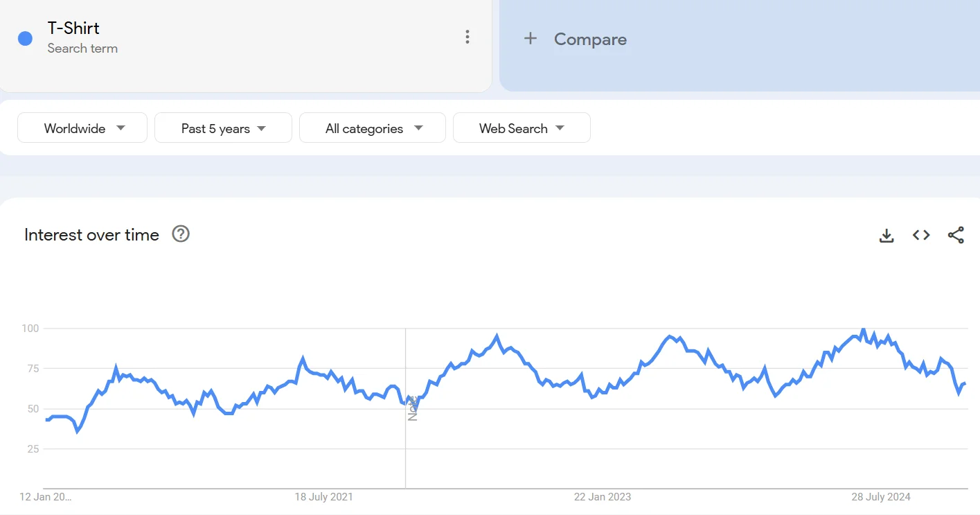Open the Past 5 years time range dropdown
The image size is (980, 515).
(x=223, y=128)
